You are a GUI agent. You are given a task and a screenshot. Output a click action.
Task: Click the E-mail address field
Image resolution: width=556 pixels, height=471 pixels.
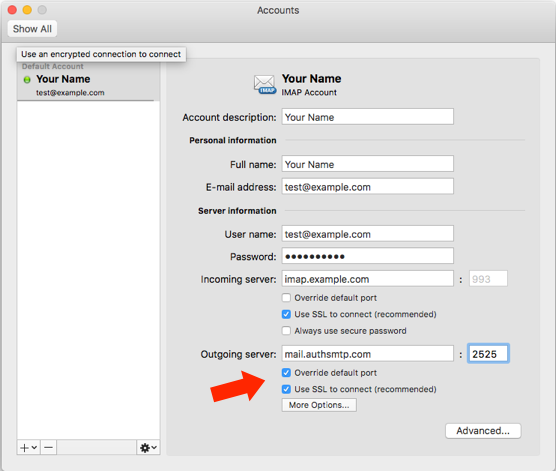pos(367,187)
